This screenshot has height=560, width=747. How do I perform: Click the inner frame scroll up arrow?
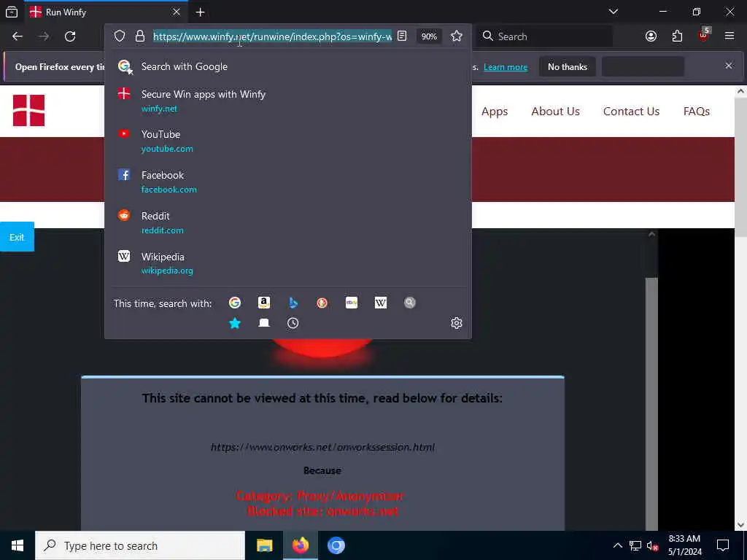pyautogui.click(x=651, y=234)
